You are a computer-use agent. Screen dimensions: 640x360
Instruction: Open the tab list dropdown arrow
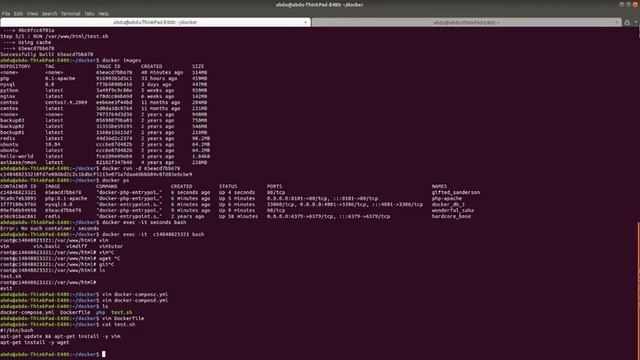[636, 22]
